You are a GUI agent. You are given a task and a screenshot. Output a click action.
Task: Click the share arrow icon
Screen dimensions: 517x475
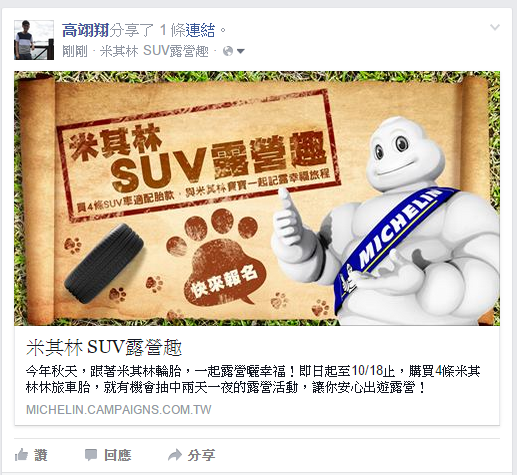tap(175, 455)
